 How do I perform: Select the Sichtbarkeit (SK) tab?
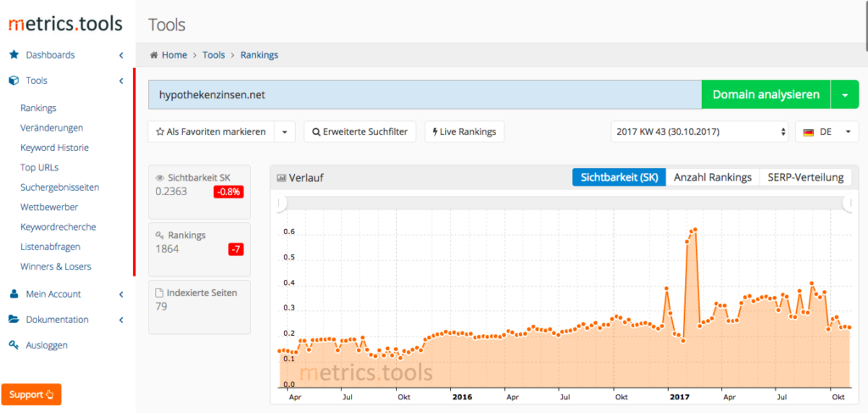point(619,177)
